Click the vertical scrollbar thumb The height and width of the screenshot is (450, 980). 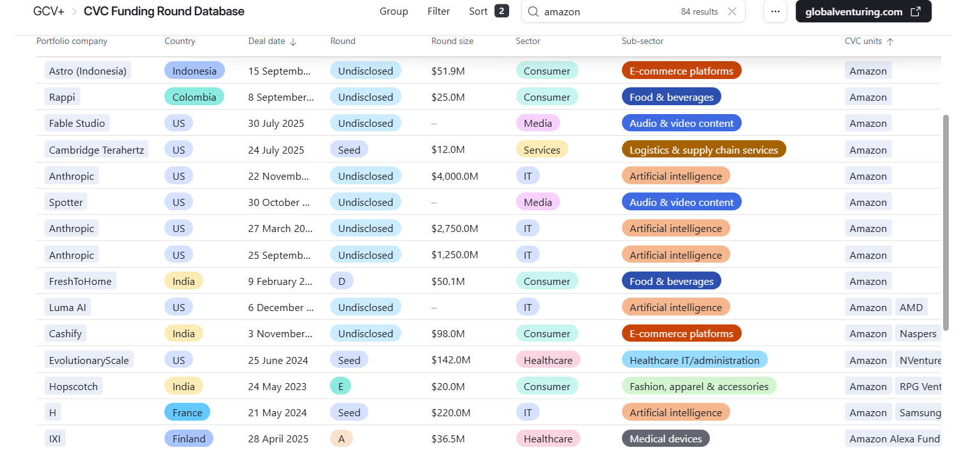(x=946, y=223)
